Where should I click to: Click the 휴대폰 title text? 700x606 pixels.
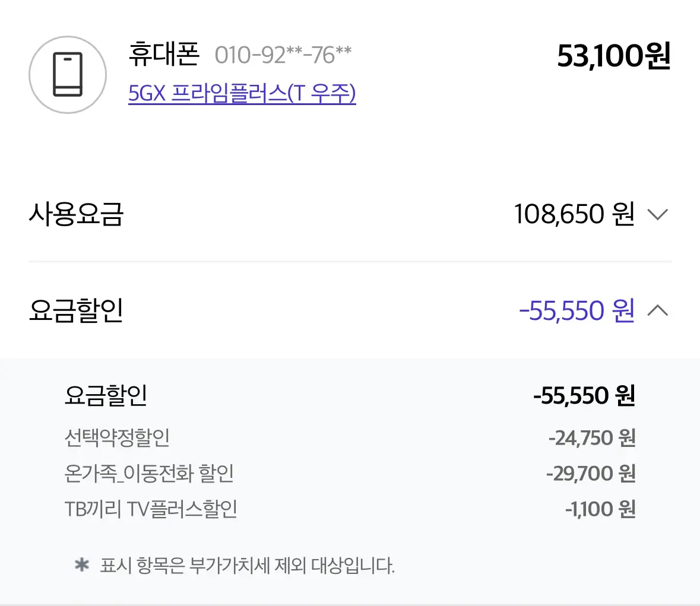[164, 55]
